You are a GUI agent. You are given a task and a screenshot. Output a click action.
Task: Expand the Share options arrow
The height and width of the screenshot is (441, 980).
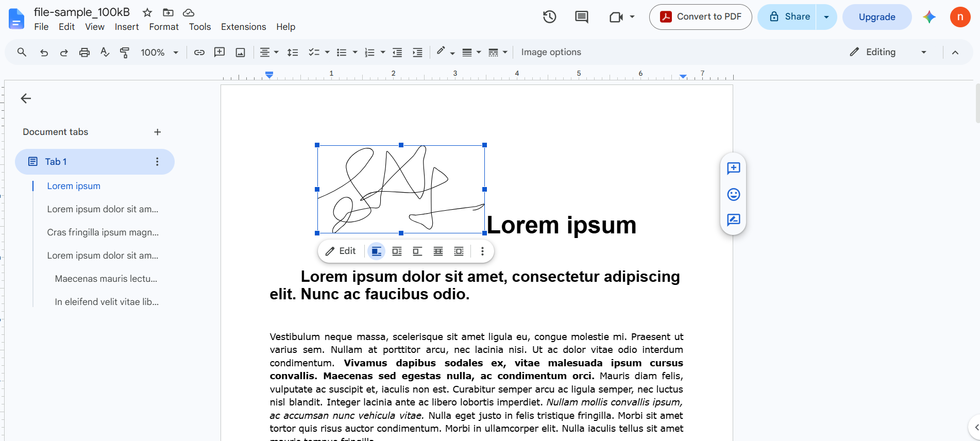tap(826, 17)
